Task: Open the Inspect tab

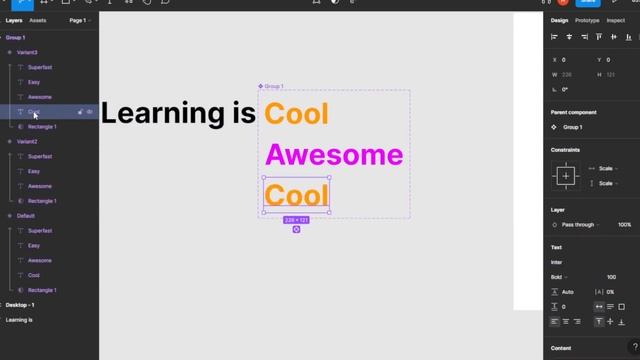Action: point(616,20)
